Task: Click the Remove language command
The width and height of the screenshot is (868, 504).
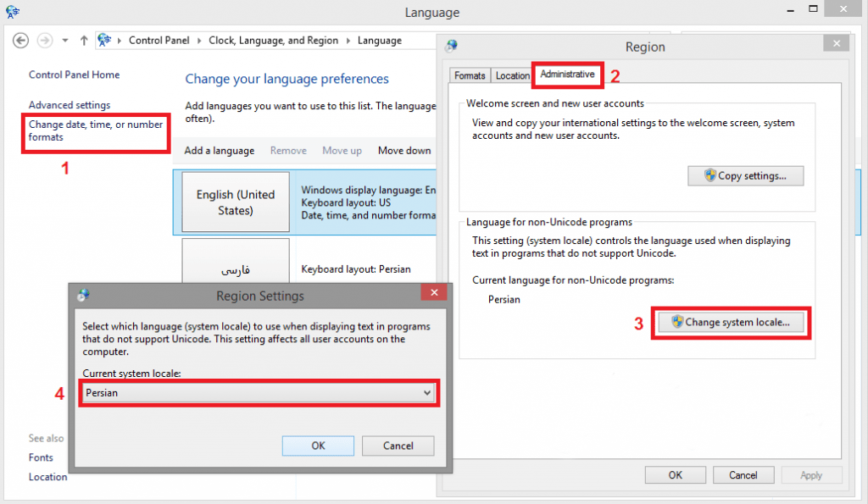Action: pos(288,151)
